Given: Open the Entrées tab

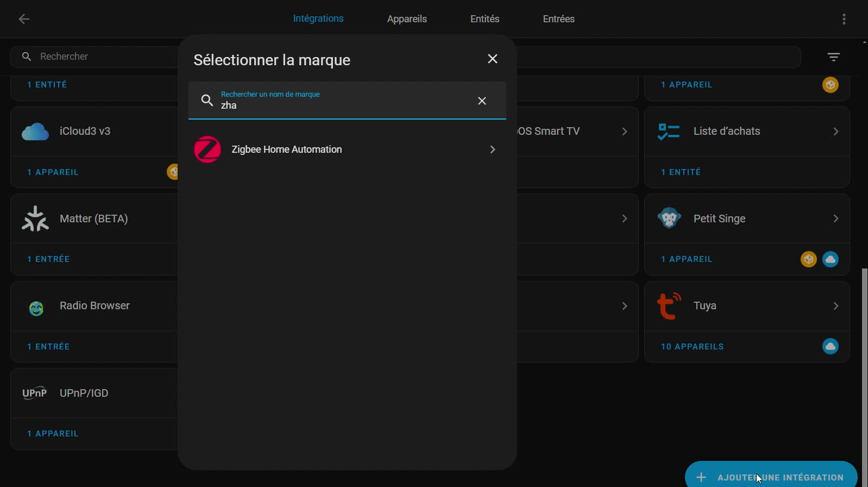Looking at the screenshot, I should (x=558, y=19).
